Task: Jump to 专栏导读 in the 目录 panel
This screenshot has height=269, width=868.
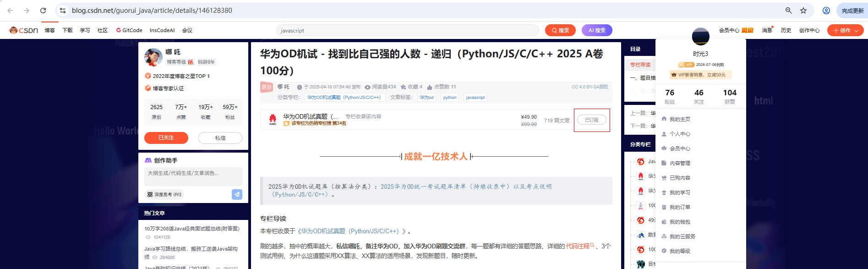Action: click(x=640, y=65)
